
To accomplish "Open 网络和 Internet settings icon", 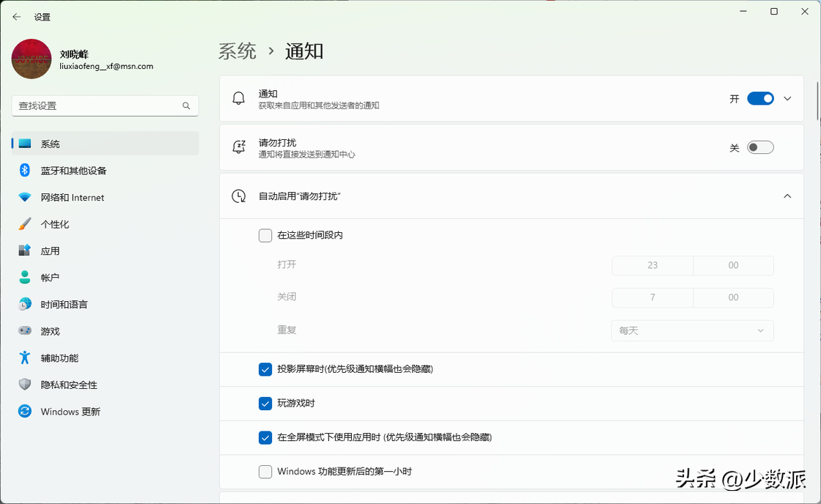I will click(x=25, y=198).
